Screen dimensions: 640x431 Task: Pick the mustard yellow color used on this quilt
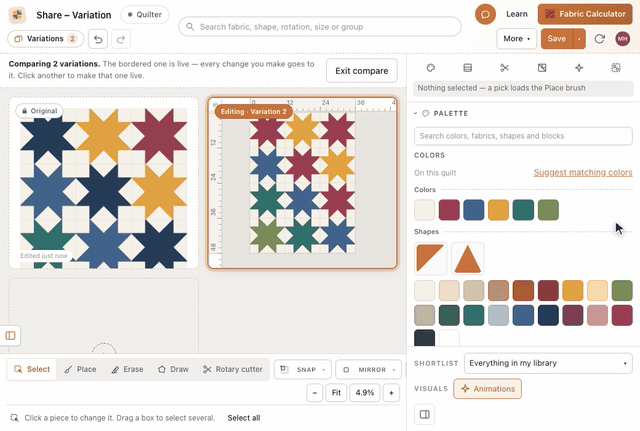coord(498,210)
